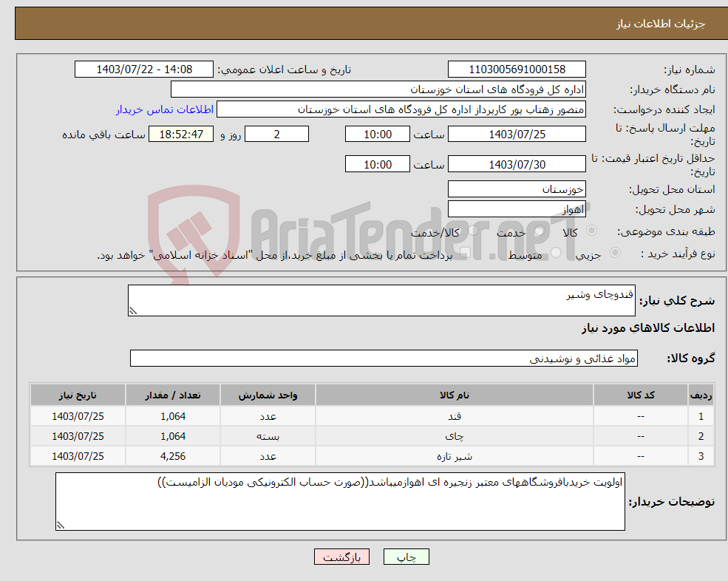Screen dimensions: 728x581
Task: Grab the buyer notes textarea resize handle
Action: point(61,526)
